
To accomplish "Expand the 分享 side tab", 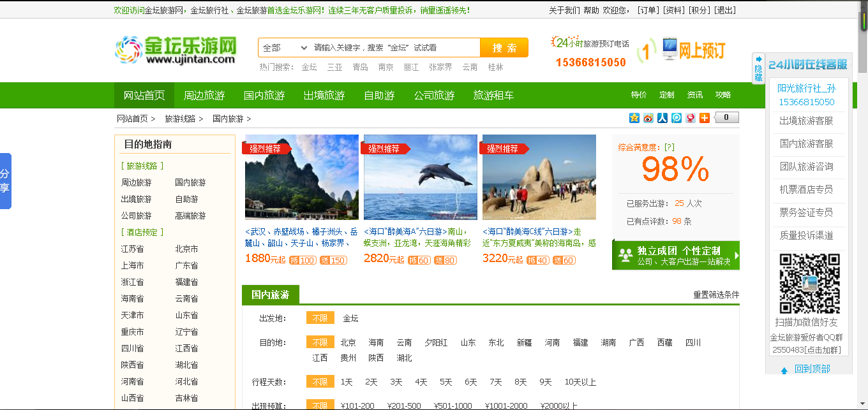I will [x=5, y=181].
